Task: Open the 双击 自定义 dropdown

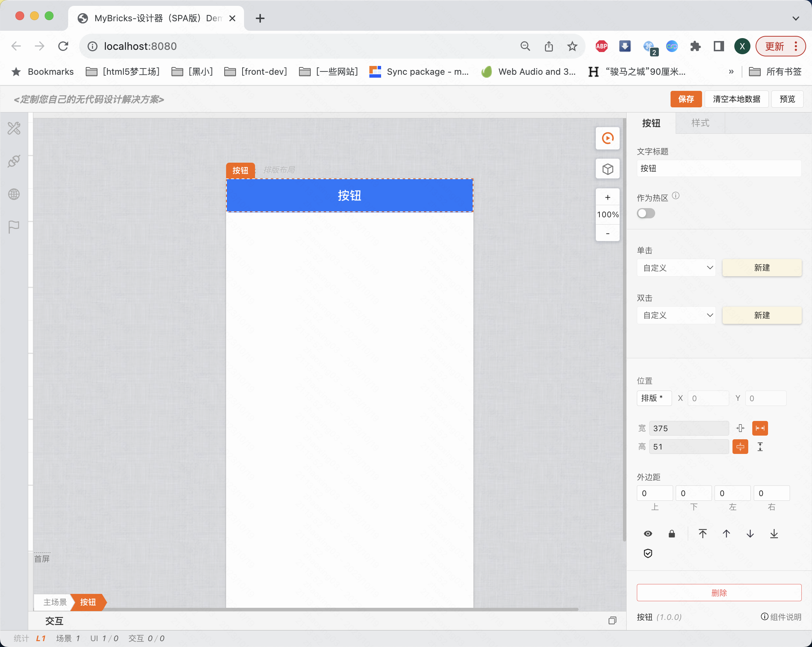Action: [676, 315]
